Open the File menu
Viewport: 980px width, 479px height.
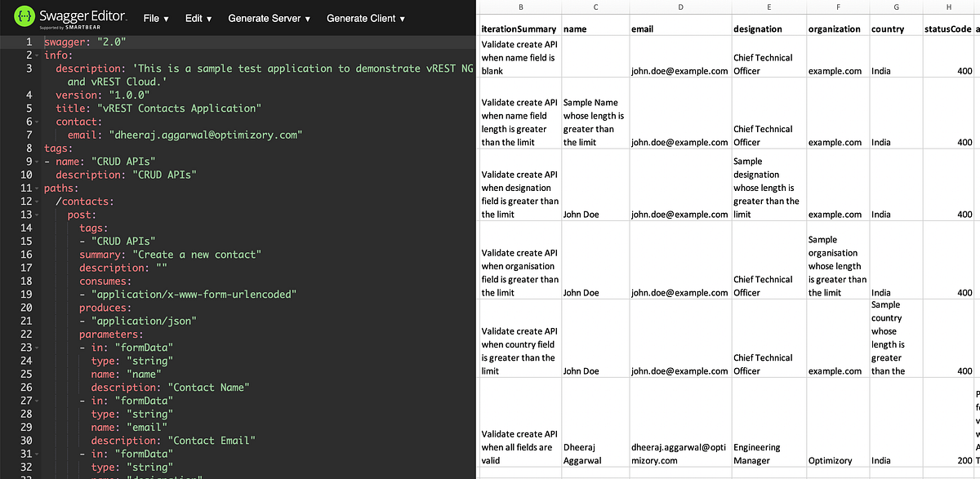[x=155, y=18]
